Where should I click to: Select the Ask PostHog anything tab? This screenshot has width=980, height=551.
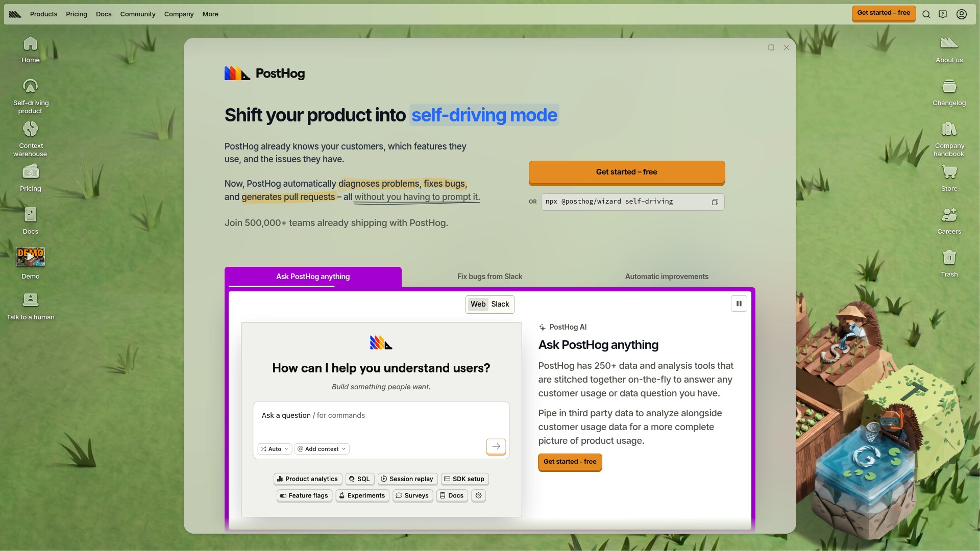click(x=313, y=277)
